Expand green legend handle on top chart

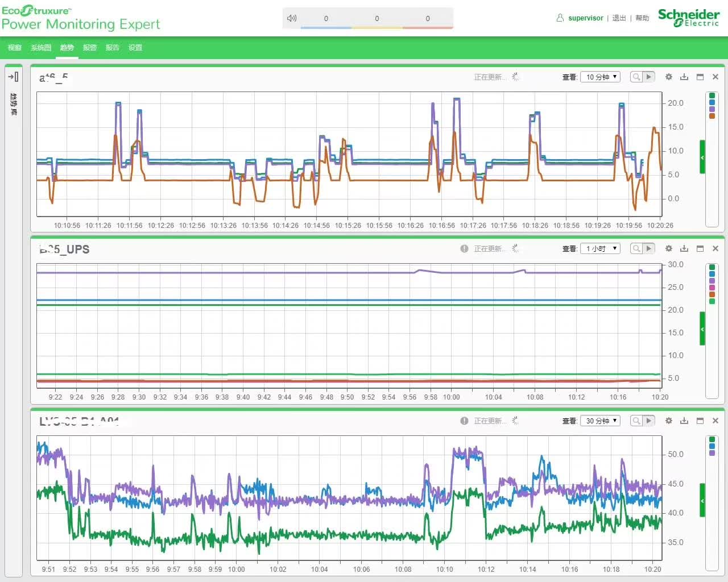(702, 157)
